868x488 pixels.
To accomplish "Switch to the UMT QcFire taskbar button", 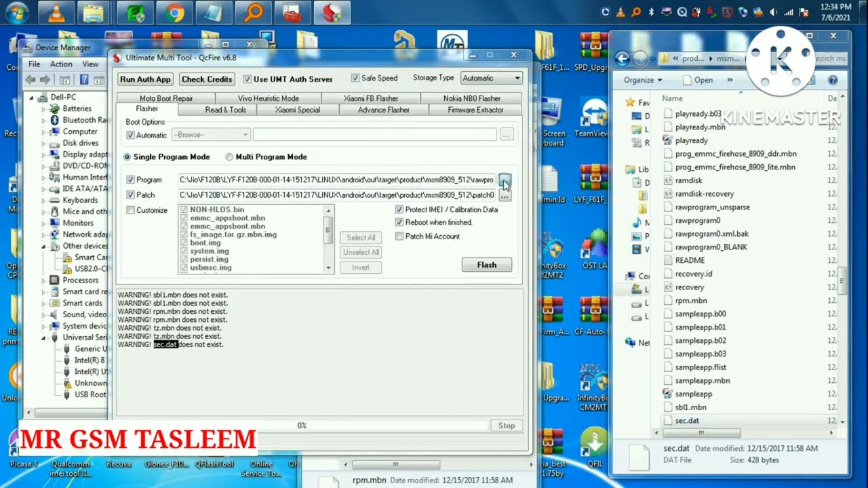I will [x=332, y=12].
